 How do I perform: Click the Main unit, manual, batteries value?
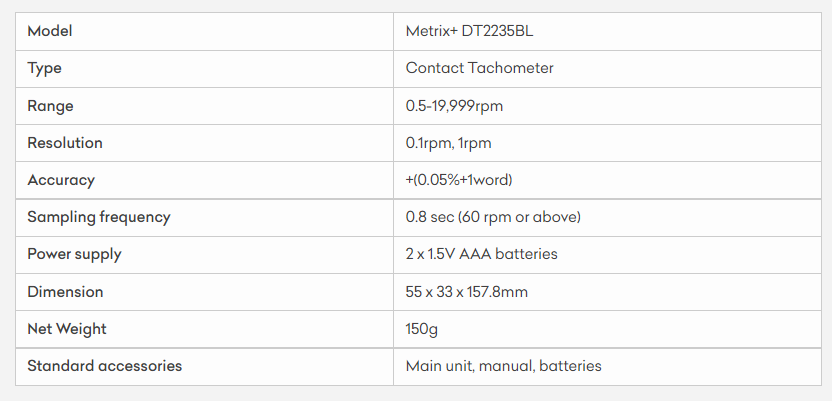(x=504, y=366)
